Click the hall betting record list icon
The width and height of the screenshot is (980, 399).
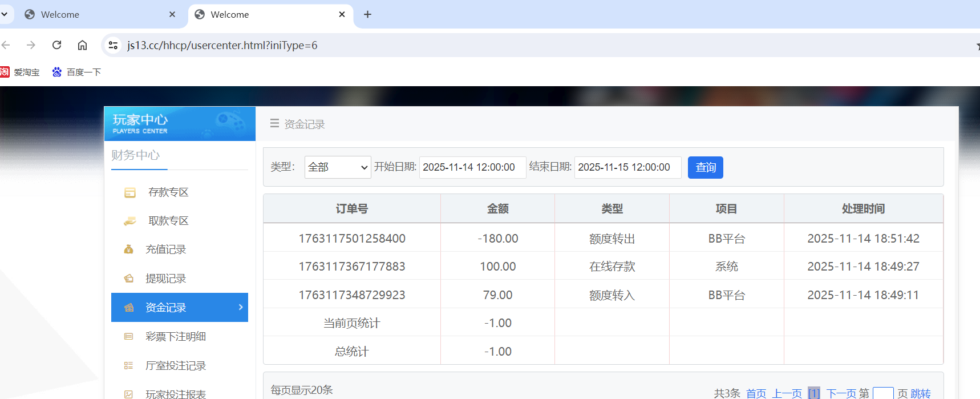129,366
